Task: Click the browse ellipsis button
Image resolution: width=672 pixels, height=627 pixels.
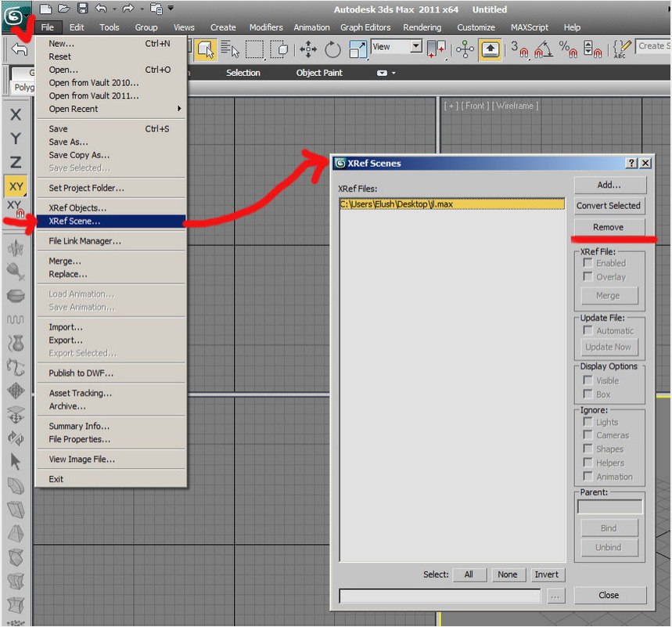Action: click(x=555, y=596)
